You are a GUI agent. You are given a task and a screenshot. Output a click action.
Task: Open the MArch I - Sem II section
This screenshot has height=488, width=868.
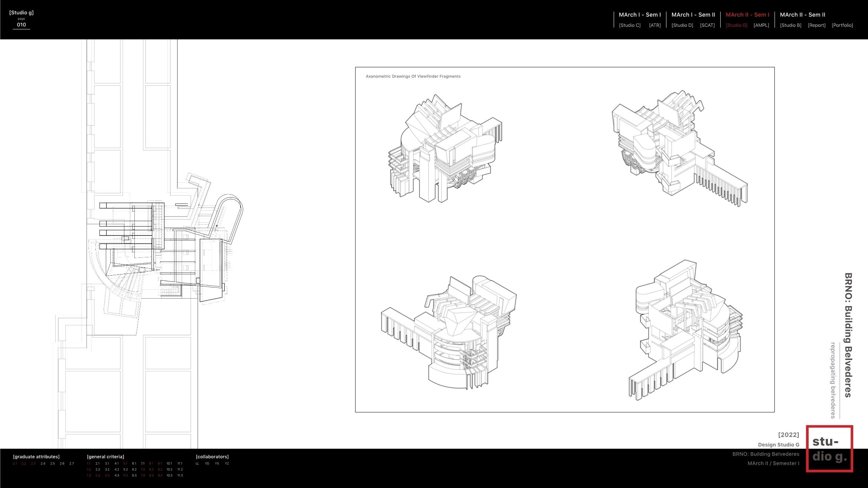tap(693, 15)
